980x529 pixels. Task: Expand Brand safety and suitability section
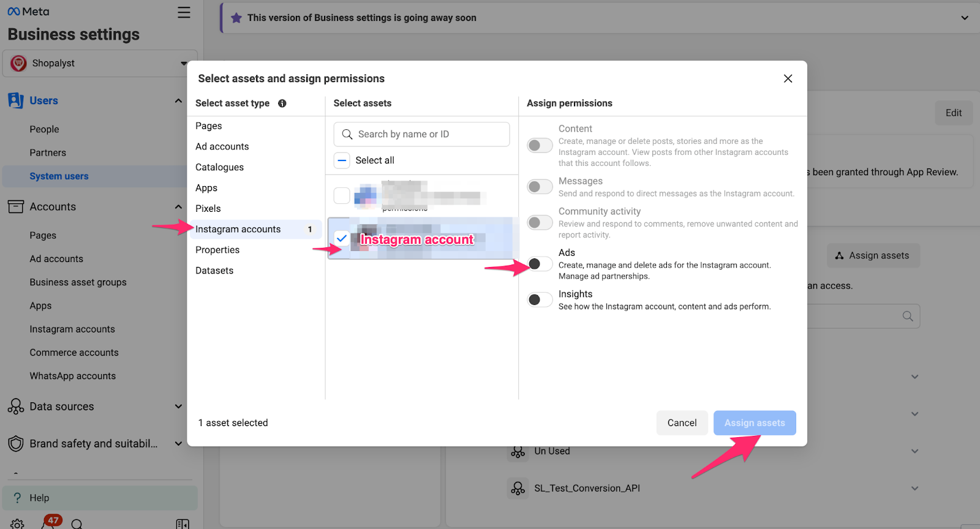(178, 443)
